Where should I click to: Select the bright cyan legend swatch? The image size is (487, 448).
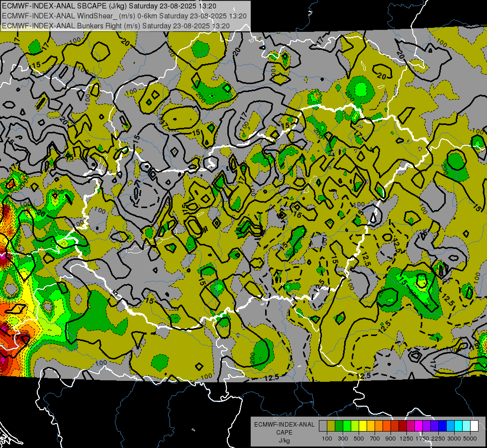[459, 426]
